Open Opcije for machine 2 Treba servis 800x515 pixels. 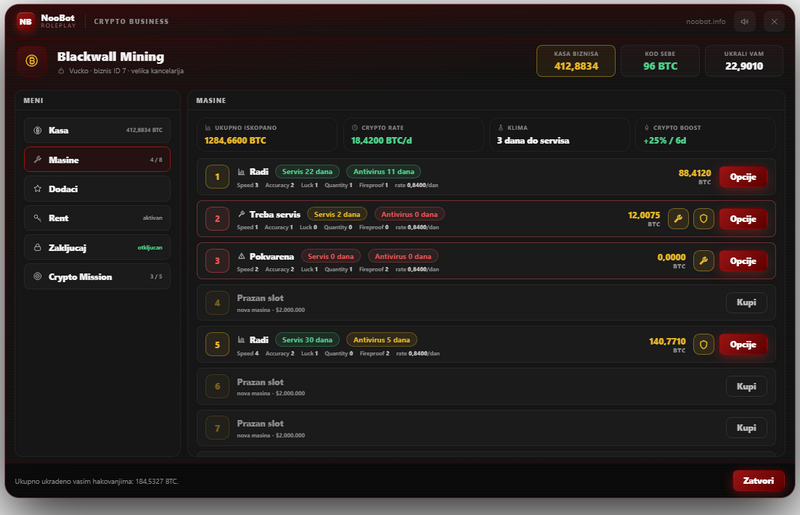click(x=743, y=219)
